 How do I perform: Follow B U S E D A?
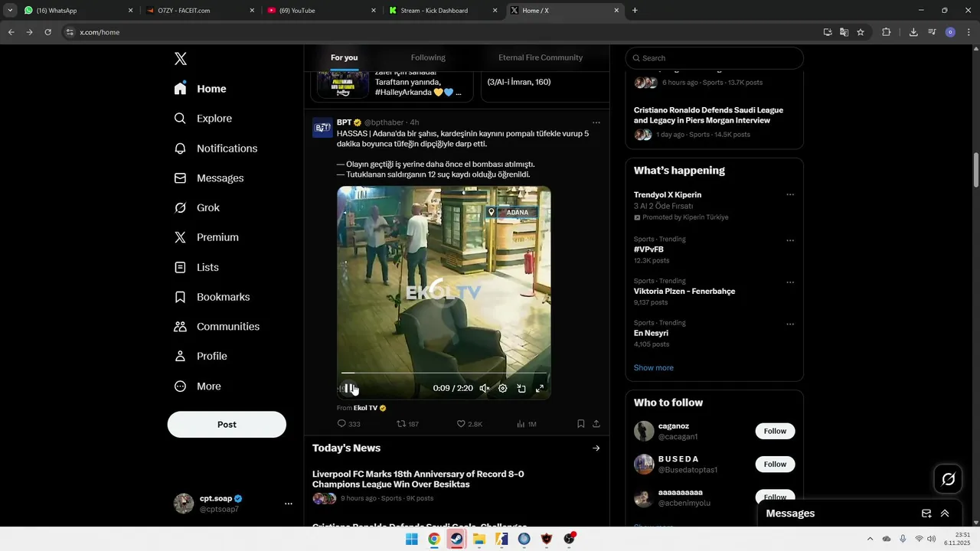pyautogui.click(x=775, y=465)
